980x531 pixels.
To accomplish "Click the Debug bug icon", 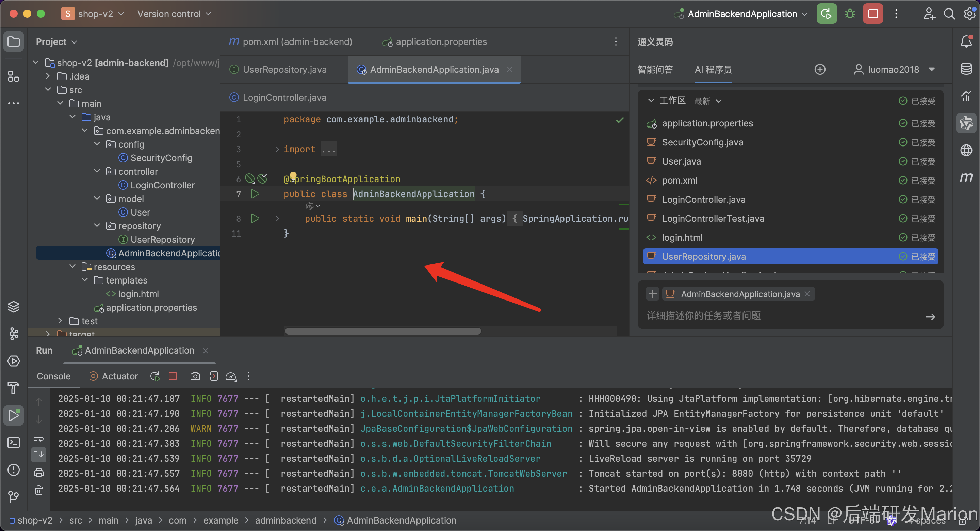I will click(x=850, y=14).
